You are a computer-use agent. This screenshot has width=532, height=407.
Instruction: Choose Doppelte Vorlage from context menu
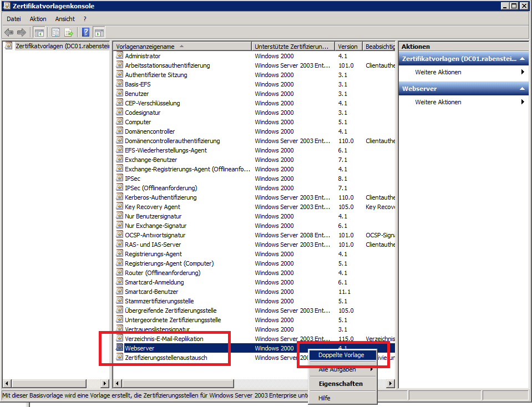tap(341, 355)
